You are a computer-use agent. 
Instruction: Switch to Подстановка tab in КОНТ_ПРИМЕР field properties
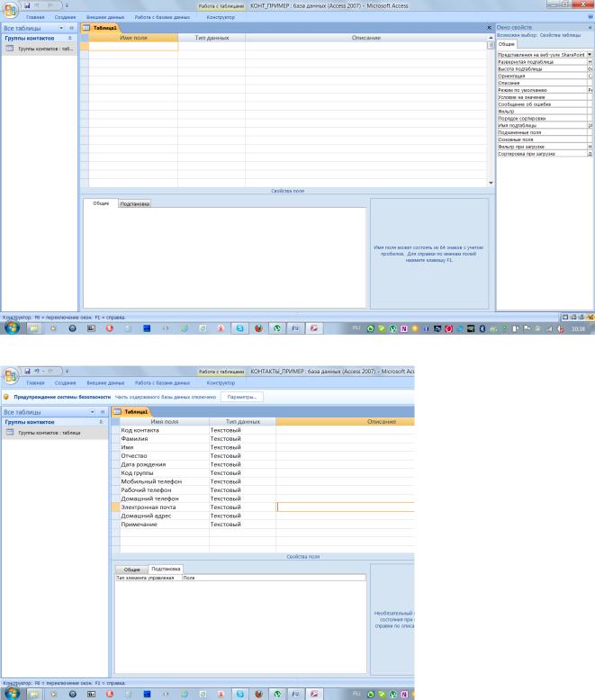(134, 203)
